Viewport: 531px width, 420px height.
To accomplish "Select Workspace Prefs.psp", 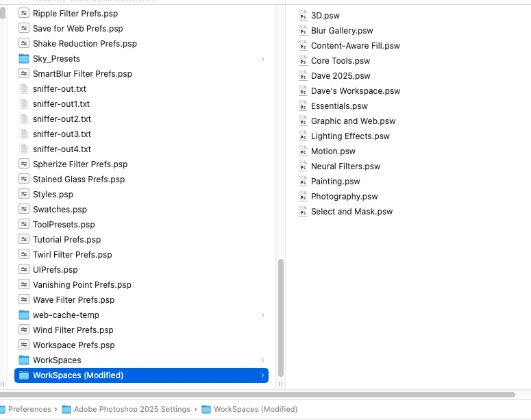I will coord(73,345).
